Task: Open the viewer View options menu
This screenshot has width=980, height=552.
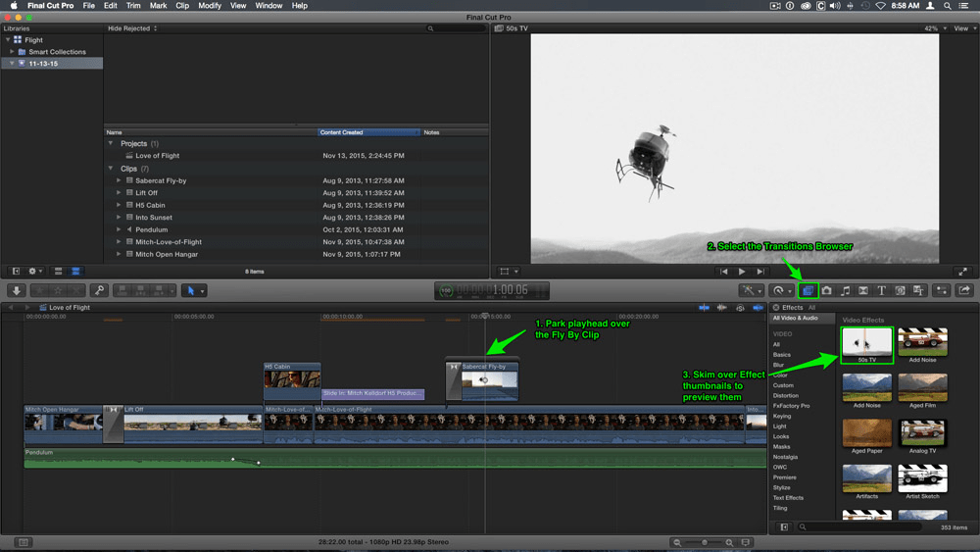Action: [964, 28]
